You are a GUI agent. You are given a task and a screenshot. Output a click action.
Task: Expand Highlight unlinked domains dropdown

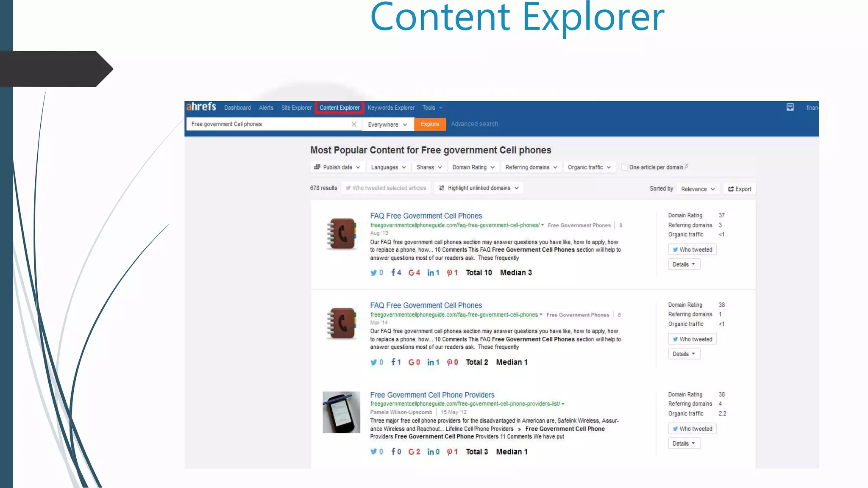pos(479,188)
